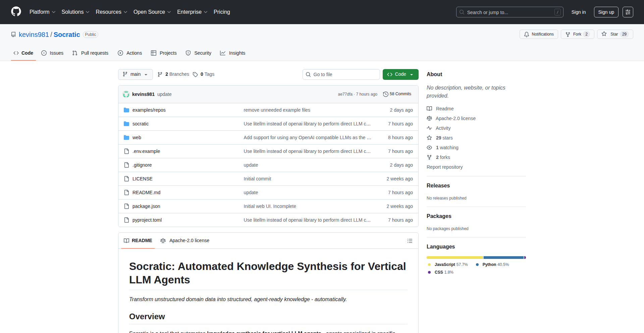This screenshot has height=333, width=644.
Task: Switch to the Pull requests tab
Action: point(90,53)
